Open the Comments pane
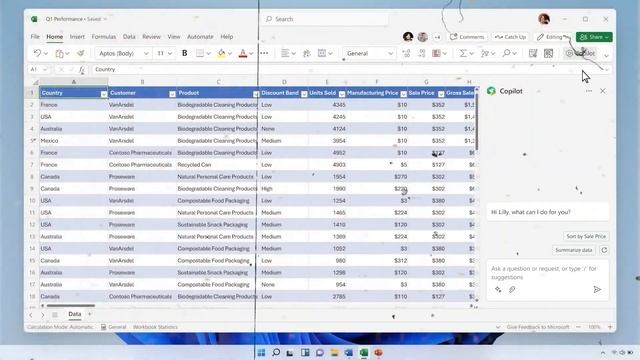 click(467, 37)
